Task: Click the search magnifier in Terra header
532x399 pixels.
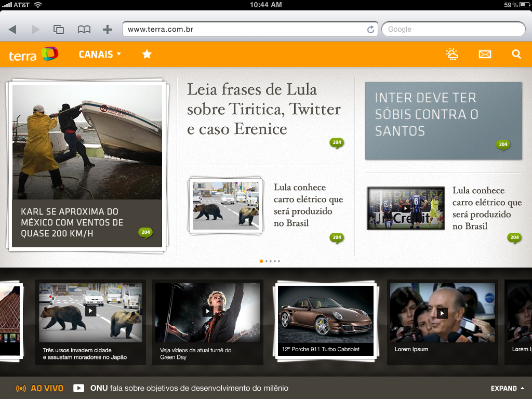Action: [516, 54]
